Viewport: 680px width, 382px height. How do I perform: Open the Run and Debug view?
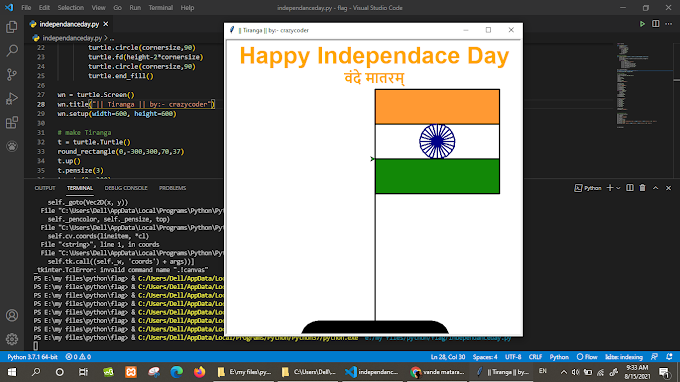point(12,98)
